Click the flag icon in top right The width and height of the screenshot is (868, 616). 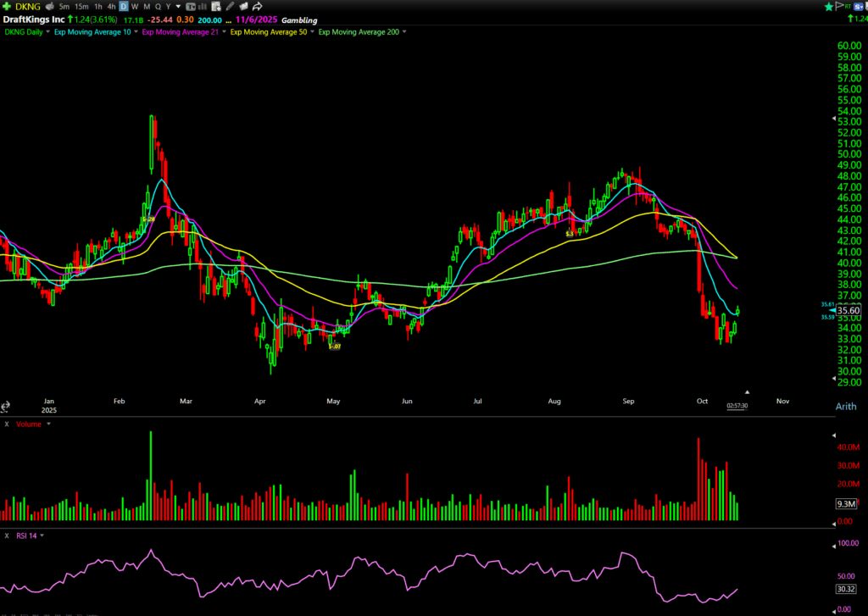[838, 7]
